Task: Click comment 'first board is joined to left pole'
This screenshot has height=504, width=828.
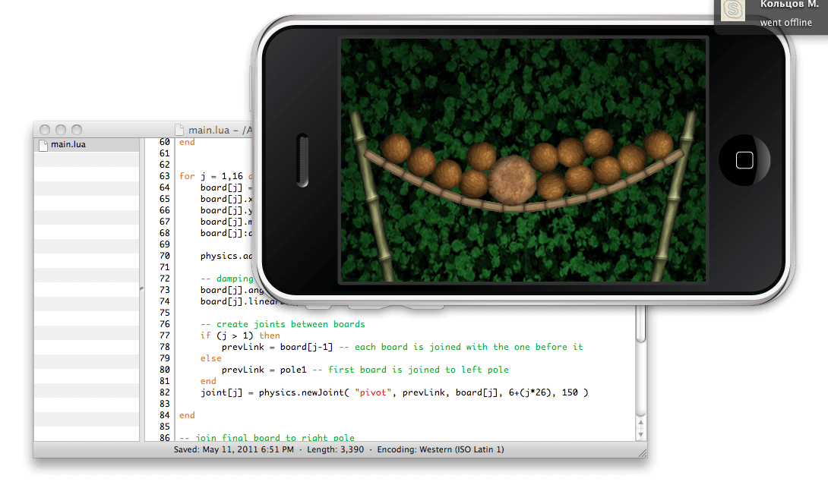Action: click(419, 370)
